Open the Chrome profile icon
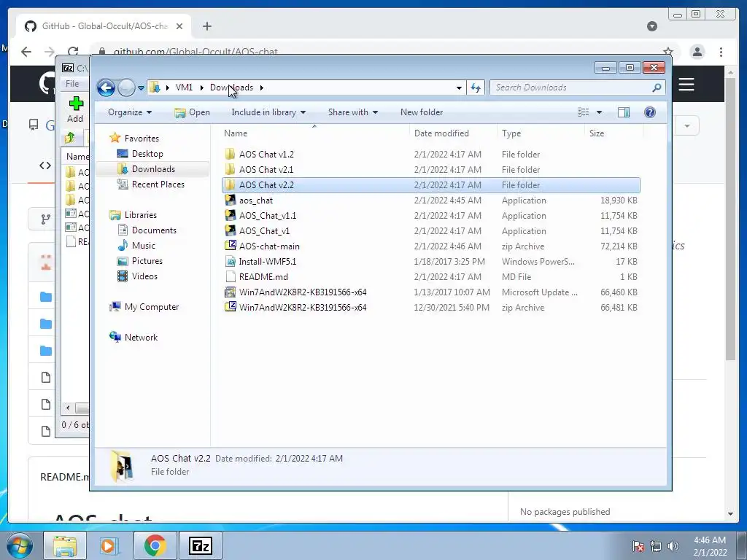The height and width of the screenshot is (560, 747). (x=697, y=52)
